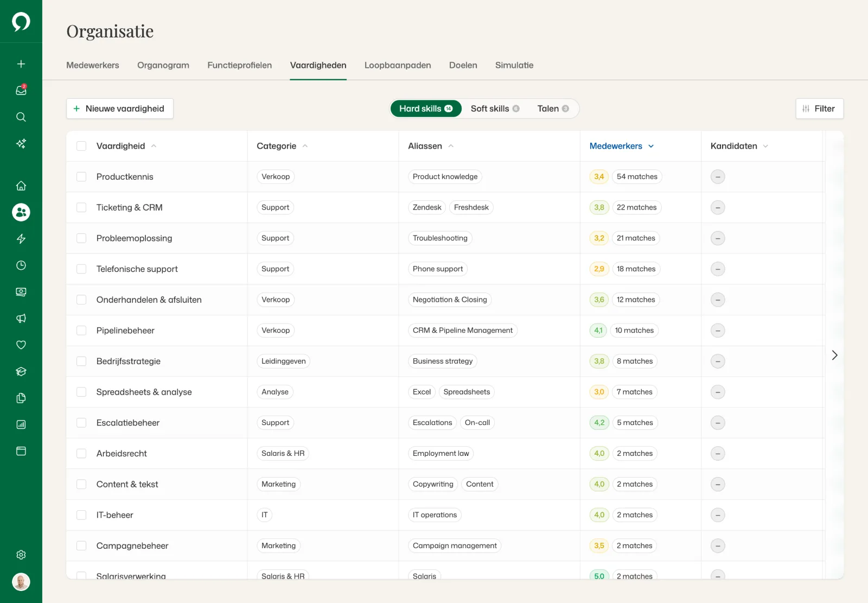Check the Arbeidsrecht row checkbox
Viewport: 868px width, 603px height.
pos(81,454)
